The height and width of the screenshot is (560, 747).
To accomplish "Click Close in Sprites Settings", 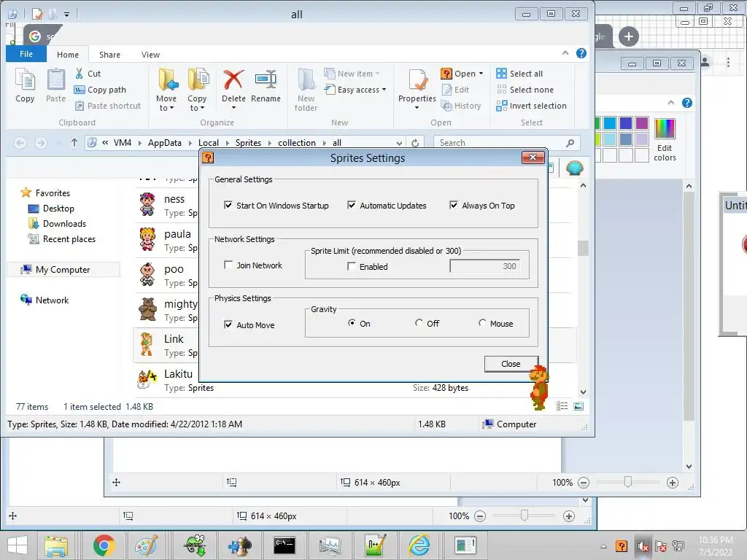I will point(511,364).
